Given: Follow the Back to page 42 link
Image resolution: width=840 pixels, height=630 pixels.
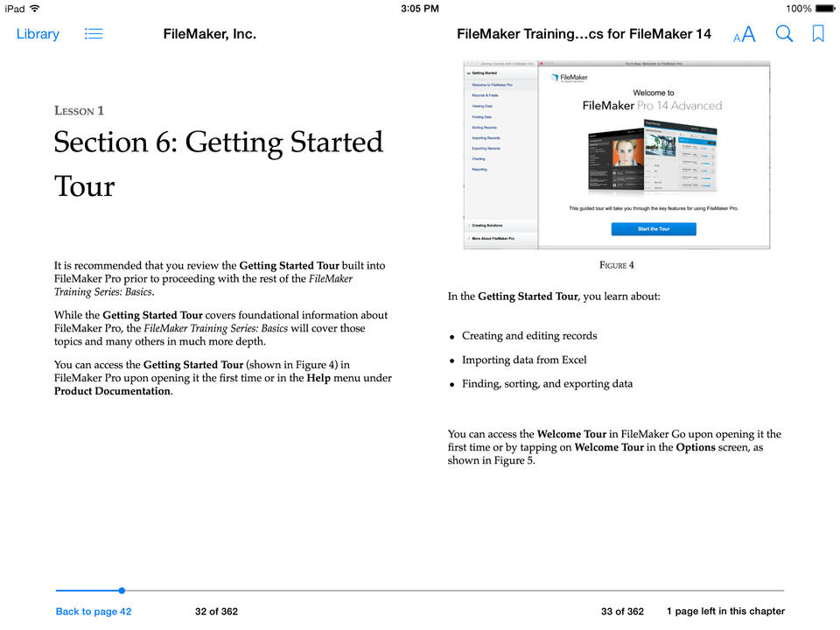Looking at the screenshot, I should tap(94, 612).
